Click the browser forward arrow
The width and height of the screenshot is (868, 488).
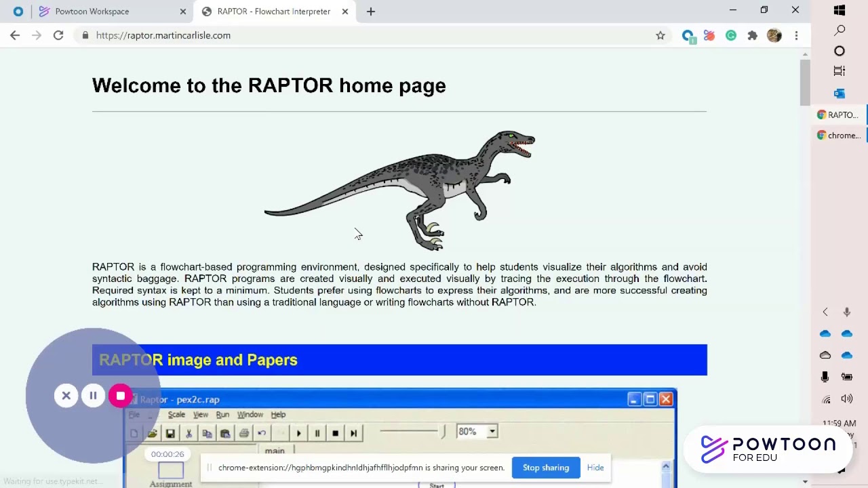pyautogui.click(x=37, y=35)
